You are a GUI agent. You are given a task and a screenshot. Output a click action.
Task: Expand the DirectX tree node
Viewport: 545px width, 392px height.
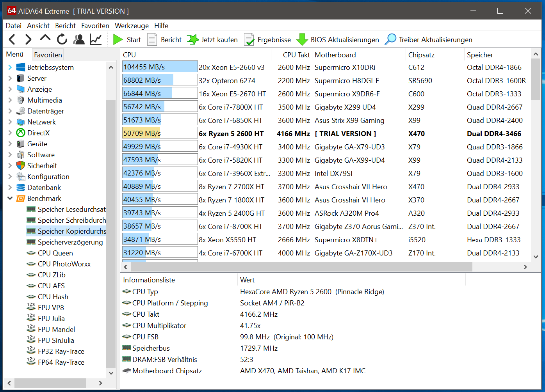coord(10,133)
